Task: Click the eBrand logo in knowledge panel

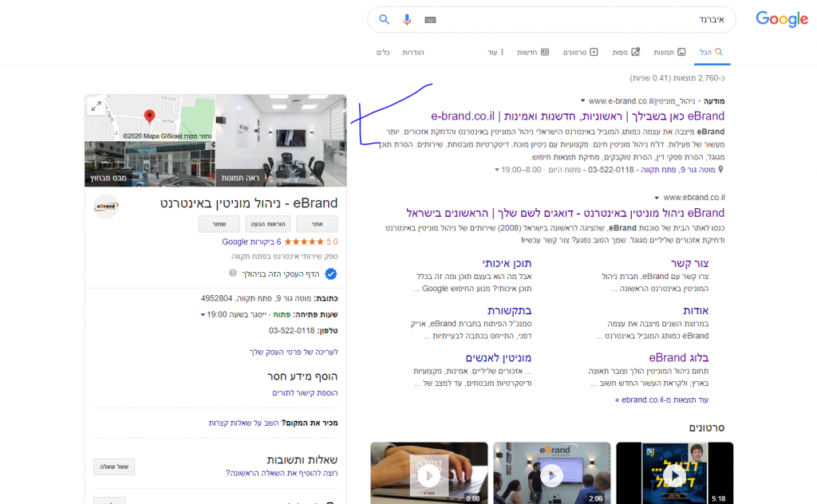Action: click(106, 207)
